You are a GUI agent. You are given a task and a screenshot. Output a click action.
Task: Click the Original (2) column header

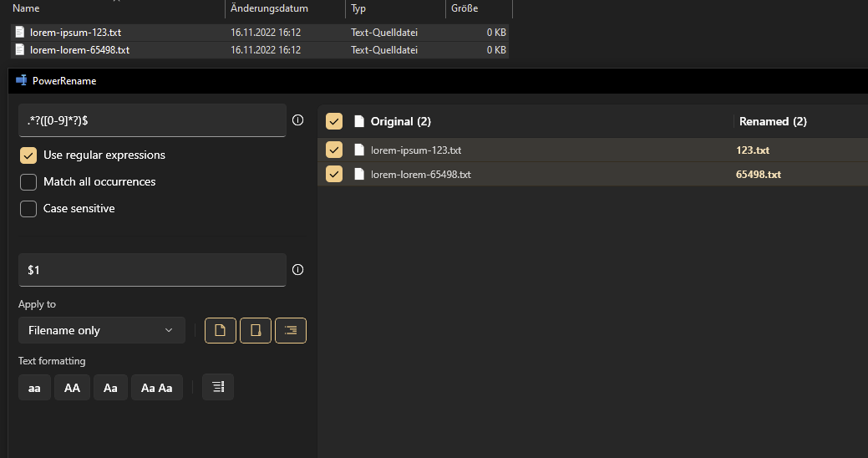coord(401,121)
